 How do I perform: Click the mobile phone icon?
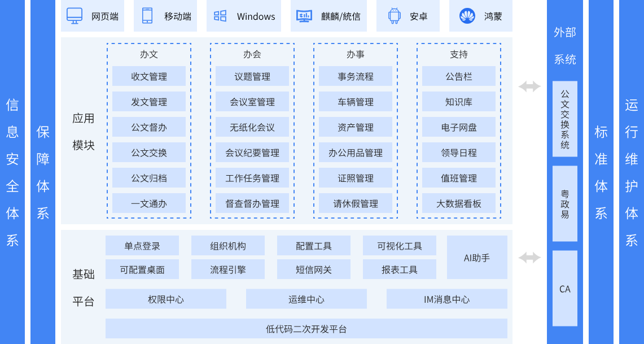(147, 16)
